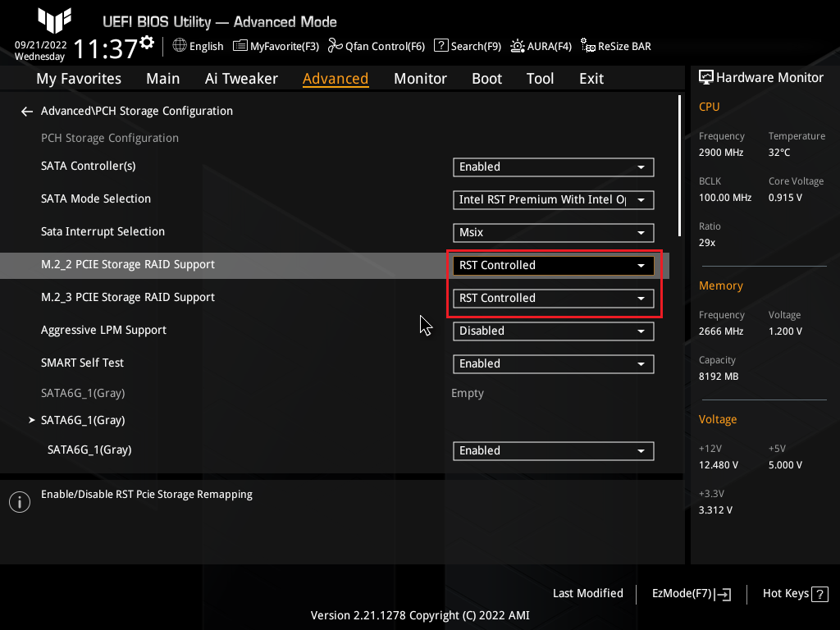Click the 8192 MB capacity value
840x630 pixels.
pyautogui.click(x=719, y=377)
